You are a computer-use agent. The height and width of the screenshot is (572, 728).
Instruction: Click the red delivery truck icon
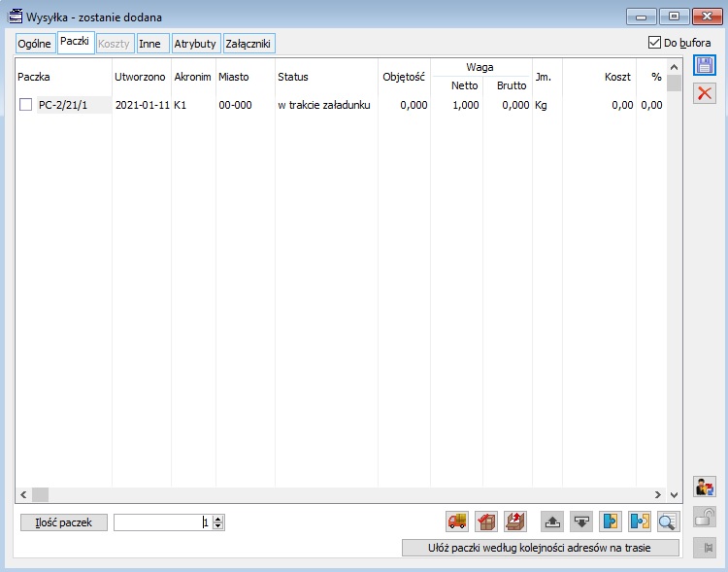[457, 522]
